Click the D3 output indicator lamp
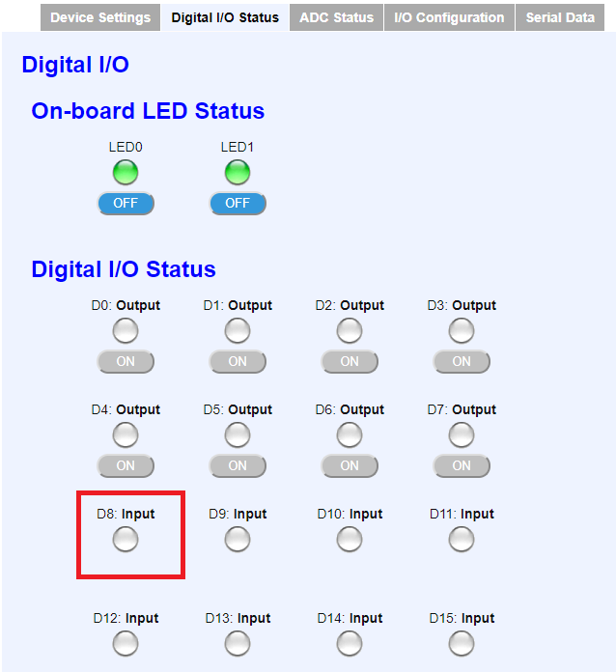616x672 pixels. [462, 330]
